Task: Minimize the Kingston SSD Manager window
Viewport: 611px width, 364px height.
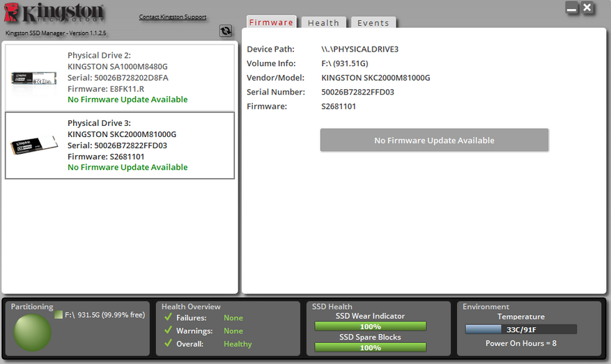Action: [572, 9]
